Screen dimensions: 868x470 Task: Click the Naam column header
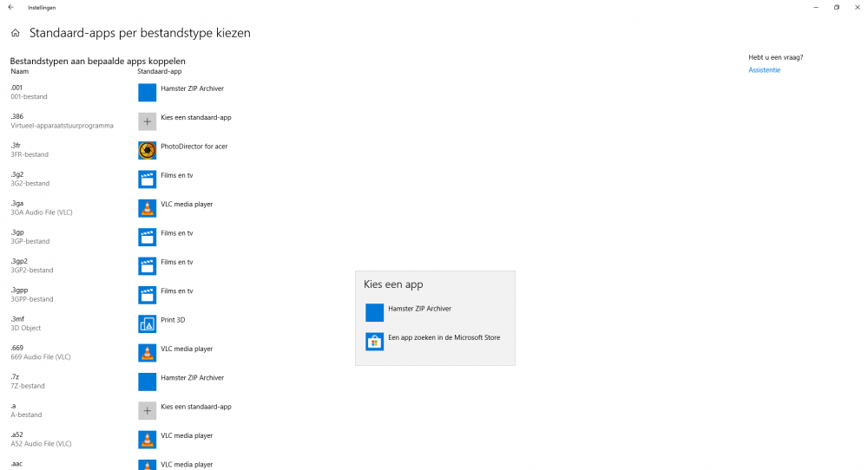click(19, 71)
